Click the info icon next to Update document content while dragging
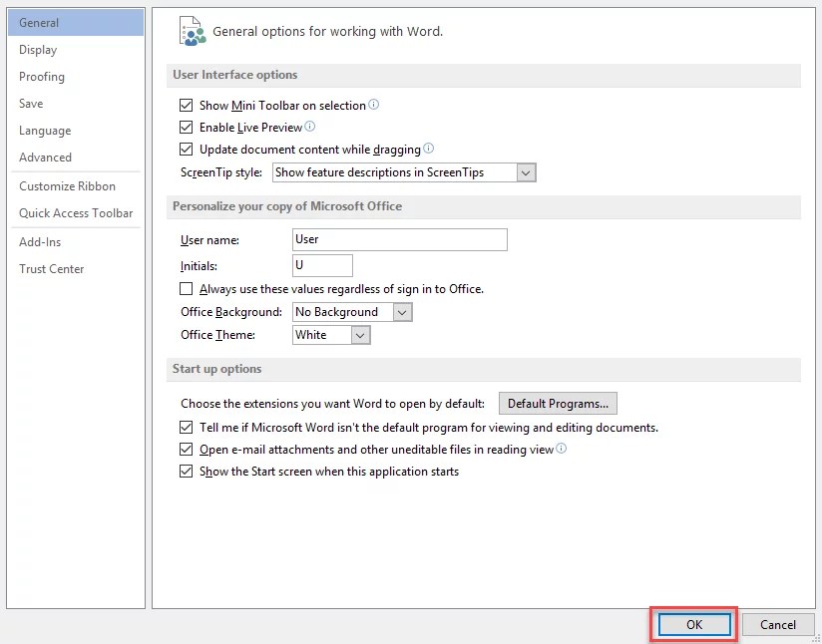The image size is (822, 644). point(430,149)
